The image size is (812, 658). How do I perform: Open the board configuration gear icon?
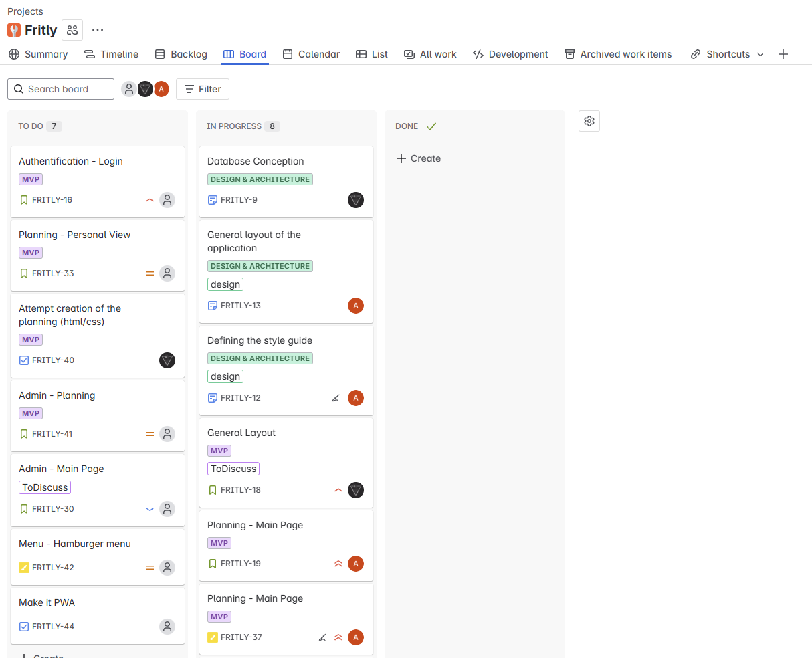589,121
